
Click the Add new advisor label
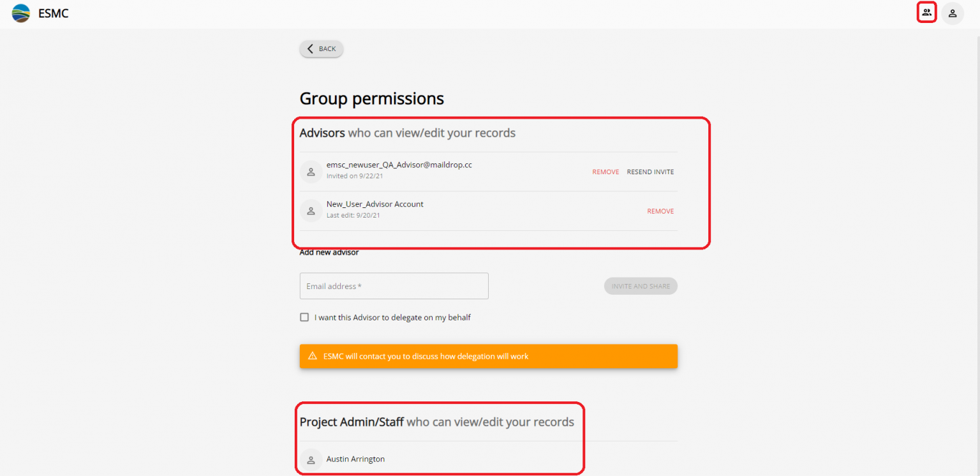pos(329,253)
